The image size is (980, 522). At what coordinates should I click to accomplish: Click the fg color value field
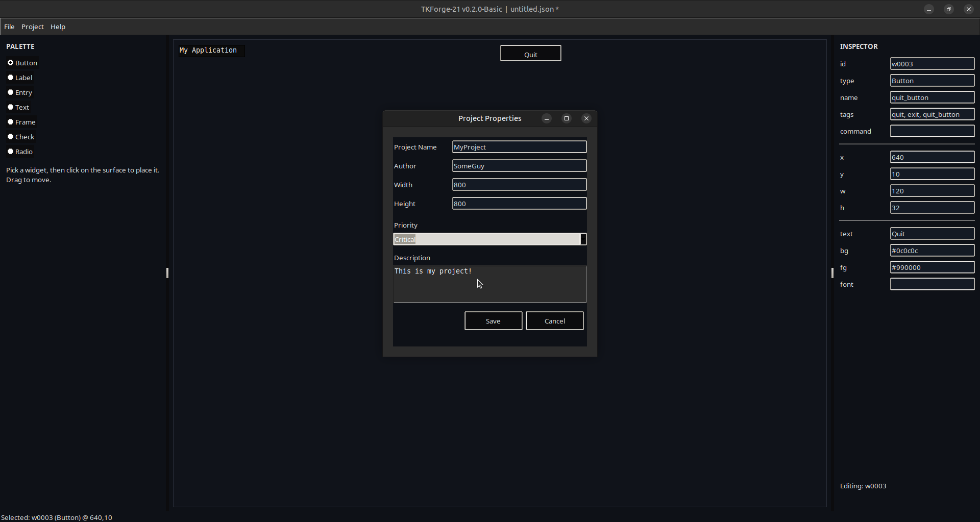pos(932,267)
